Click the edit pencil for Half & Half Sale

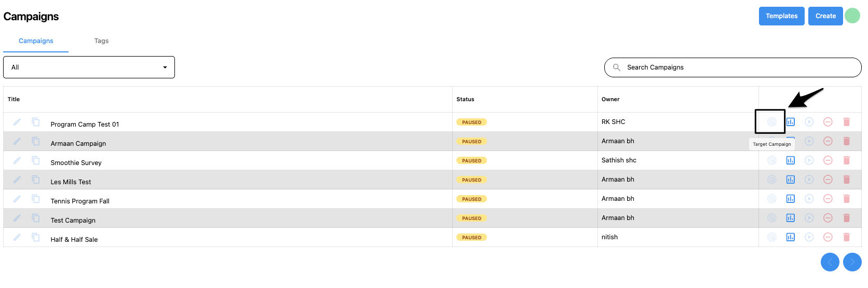click(17, 237)
